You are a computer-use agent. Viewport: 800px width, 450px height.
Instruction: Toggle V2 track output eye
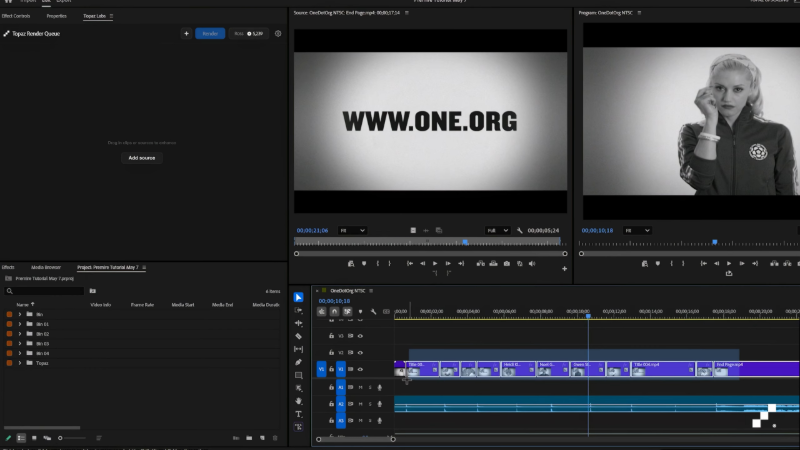coord(360,353)
